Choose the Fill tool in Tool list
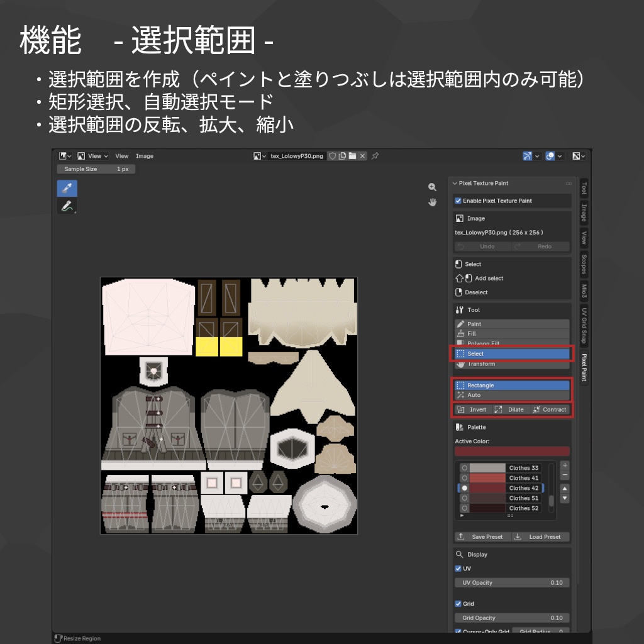 point(512,333)
